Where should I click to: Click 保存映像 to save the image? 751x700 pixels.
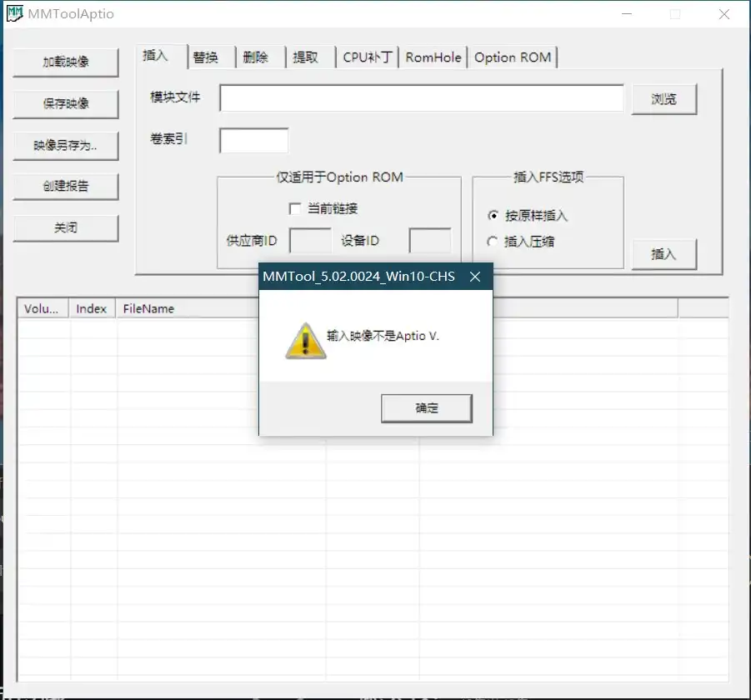66,104
